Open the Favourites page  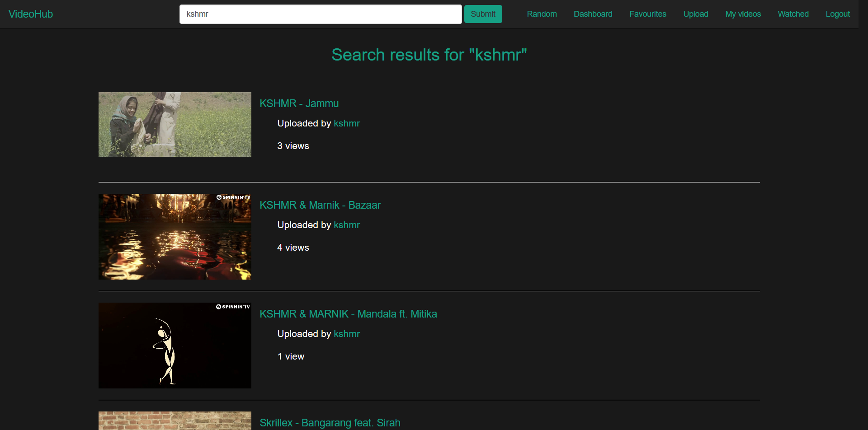click(647, 14)
